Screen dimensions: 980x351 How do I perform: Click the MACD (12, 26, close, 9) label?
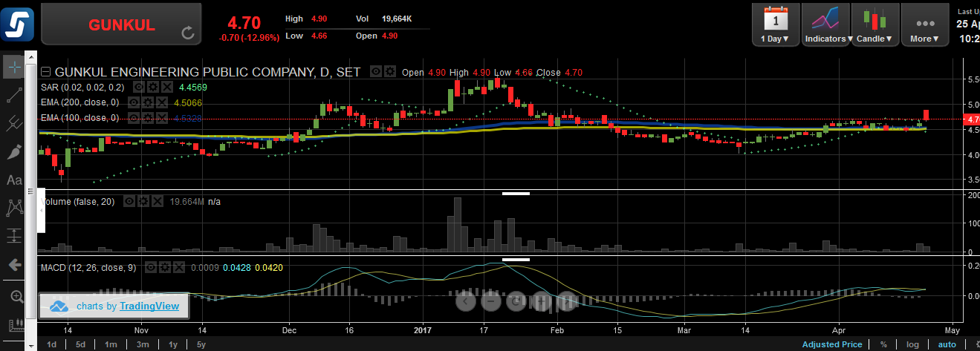[x=88, y=267]
